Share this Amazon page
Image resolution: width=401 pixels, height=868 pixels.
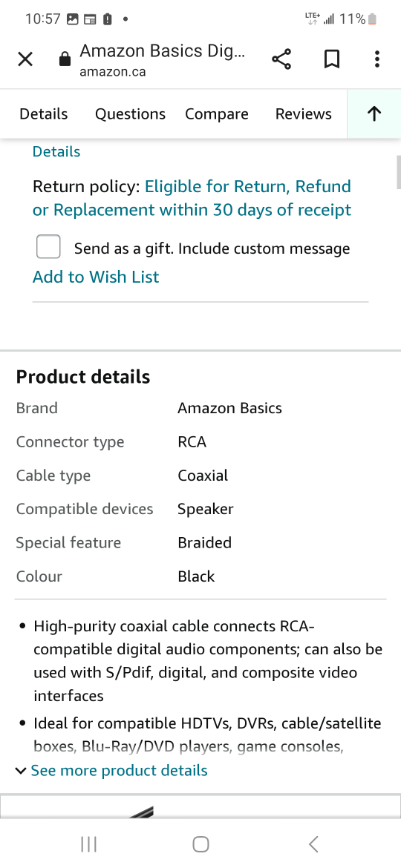[281, 59]
